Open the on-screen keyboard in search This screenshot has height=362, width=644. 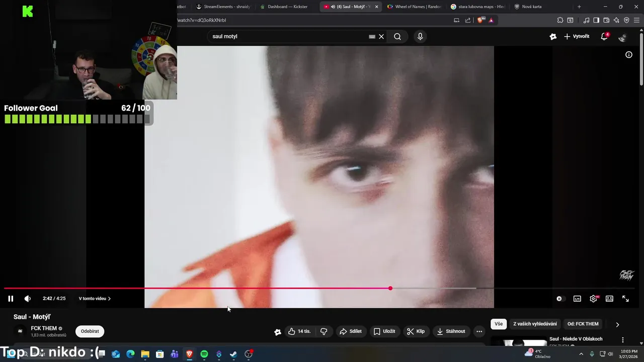(372, 37)
